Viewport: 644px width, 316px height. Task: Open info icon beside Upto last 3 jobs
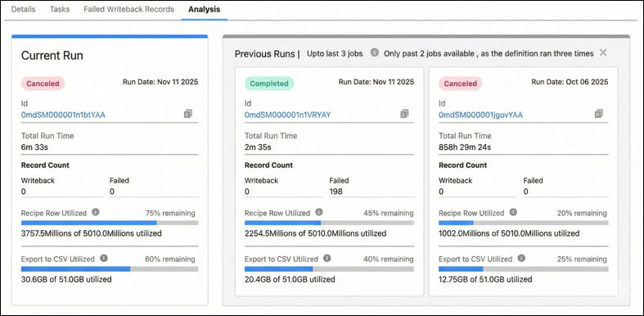pos(374,52)
